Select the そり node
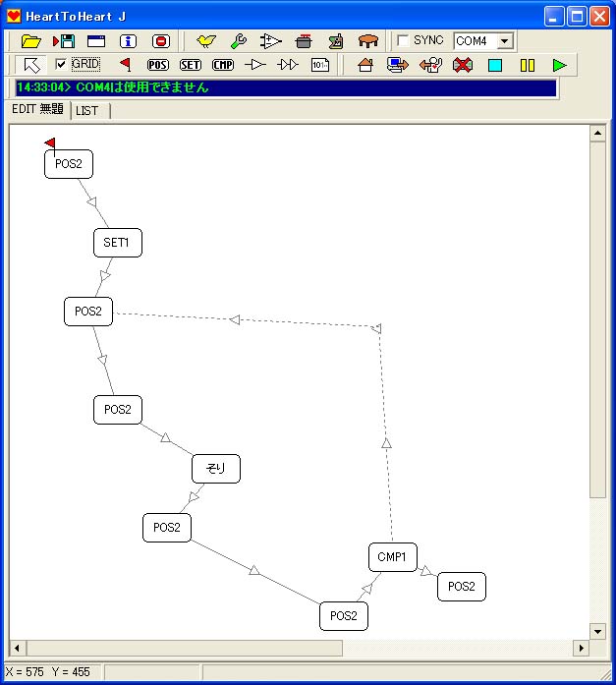 pyautogui.click(x=216, y=469)
